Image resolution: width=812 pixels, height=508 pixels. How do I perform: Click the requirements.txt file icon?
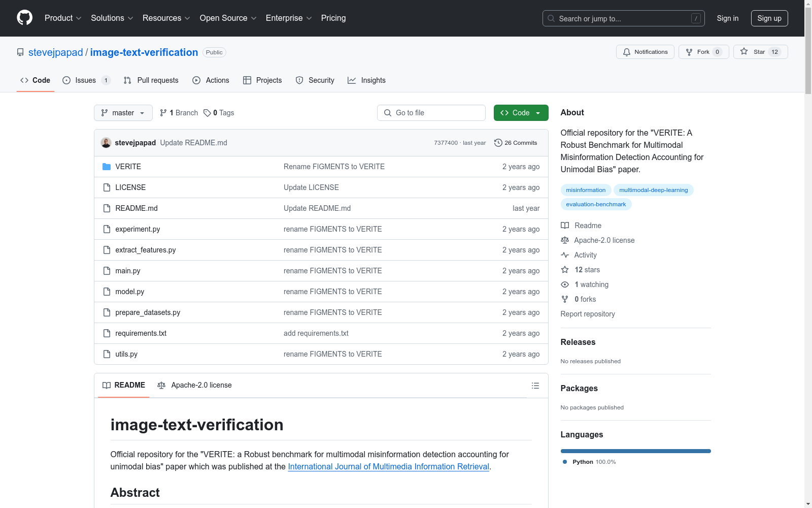coord(107,333)
